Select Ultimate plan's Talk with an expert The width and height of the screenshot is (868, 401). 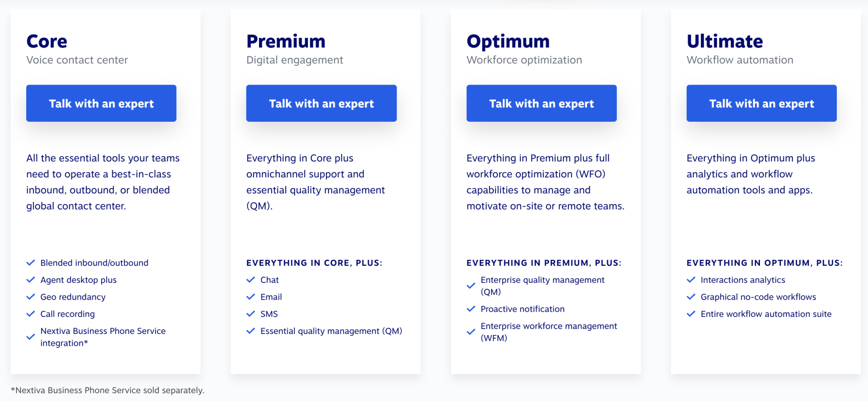click(761, 103)
